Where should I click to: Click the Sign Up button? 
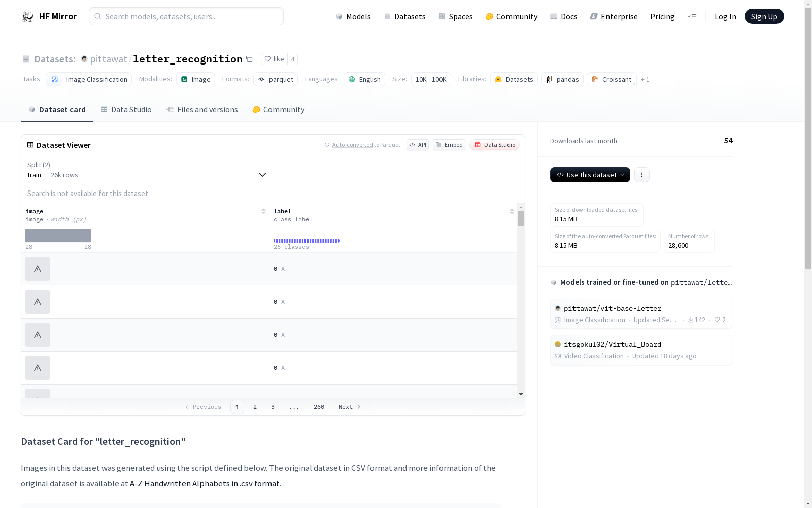[x=764, y=16]
